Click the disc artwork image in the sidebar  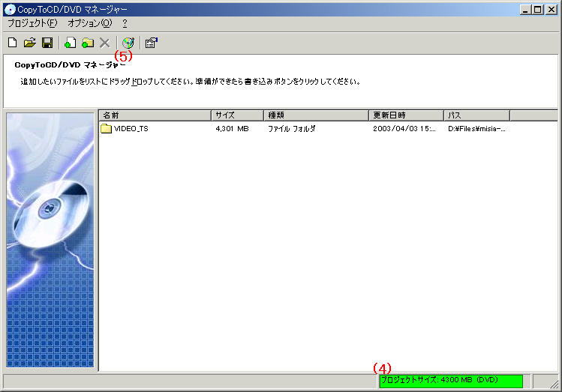(50, 240)
